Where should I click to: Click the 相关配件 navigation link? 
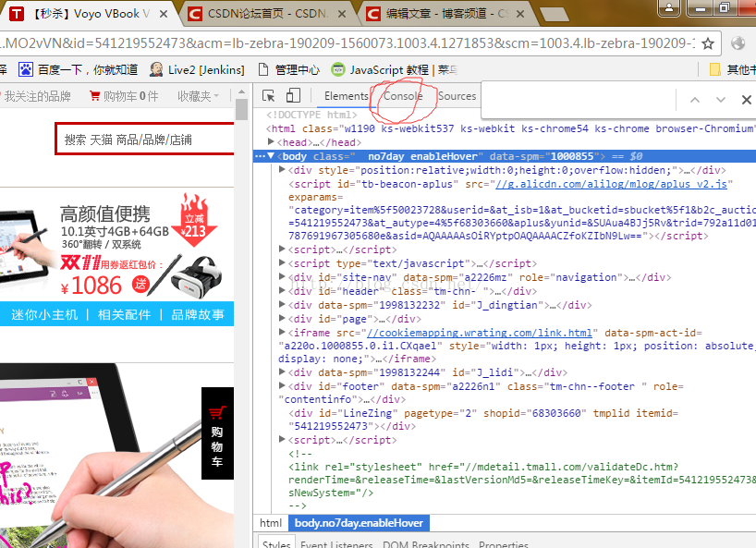pyautogui.click(x=124, y=315)
